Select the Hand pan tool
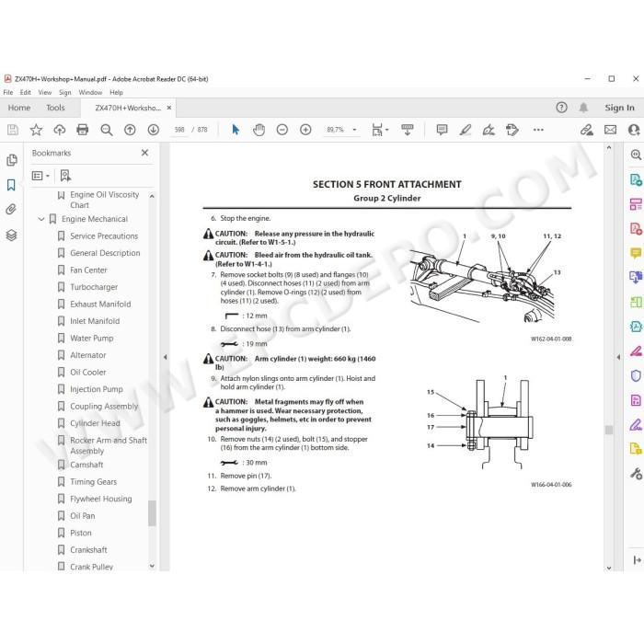Viewport: 644px width, 644px height. 259,130
